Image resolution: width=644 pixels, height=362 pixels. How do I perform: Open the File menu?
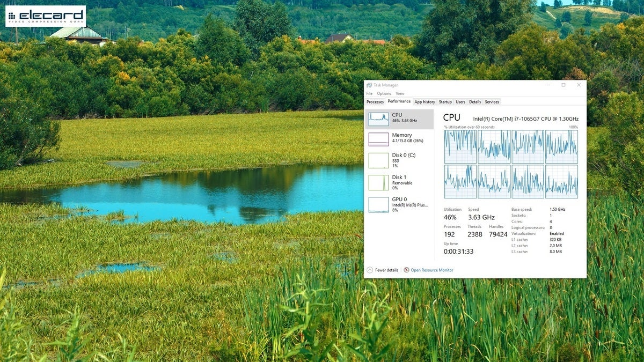click(x=369, y=93)
